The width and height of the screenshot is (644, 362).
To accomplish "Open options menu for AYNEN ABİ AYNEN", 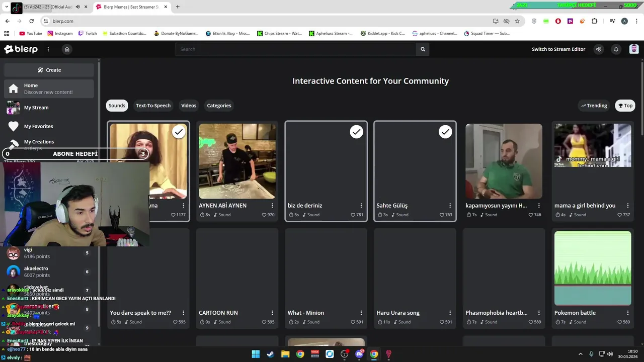I will click(x=272, y=206).
